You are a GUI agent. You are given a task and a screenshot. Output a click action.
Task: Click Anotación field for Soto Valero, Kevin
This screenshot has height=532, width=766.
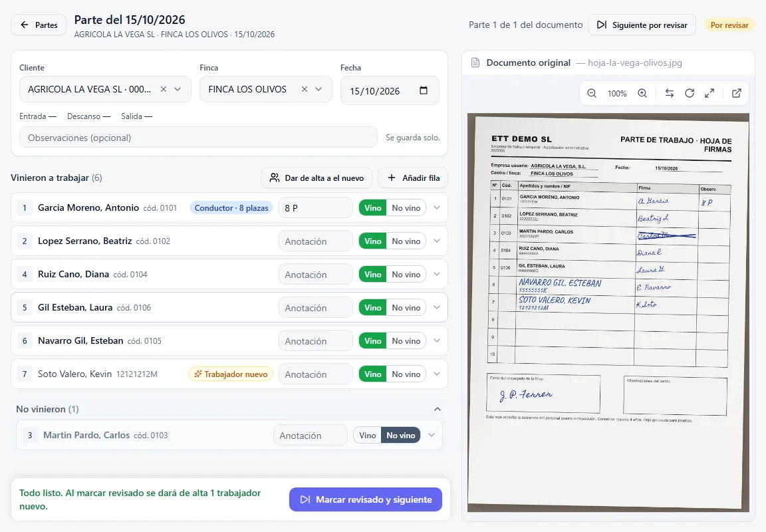tap(316, 374)
